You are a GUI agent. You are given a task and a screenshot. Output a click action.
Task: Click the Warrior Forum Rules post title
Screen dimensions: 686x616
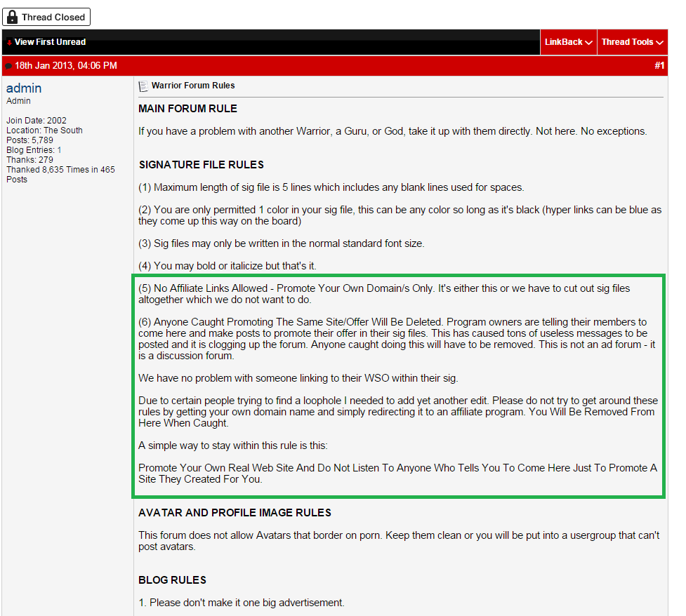193,86
